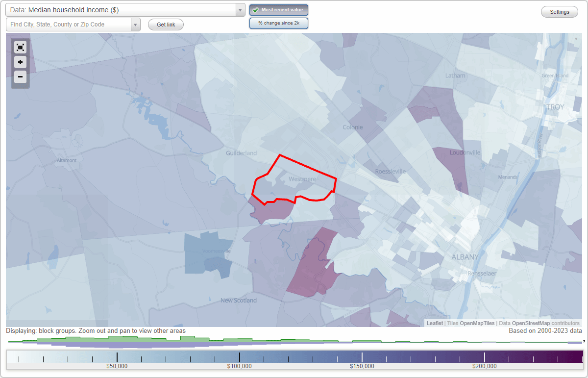Focus the Find City, State, County field
Viewport: 588px width, 378px height.
69,25
